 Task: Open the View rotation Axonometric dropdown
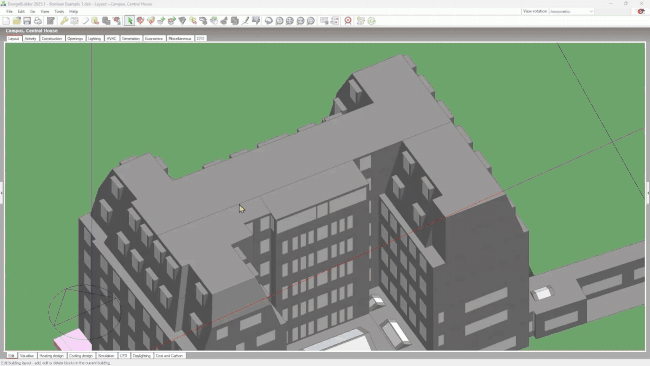[x=572, y=12]
